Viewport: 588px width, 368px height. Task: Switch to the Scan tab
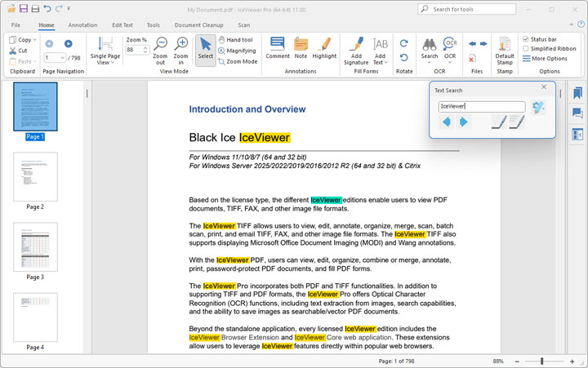click(x=243, y=25)
